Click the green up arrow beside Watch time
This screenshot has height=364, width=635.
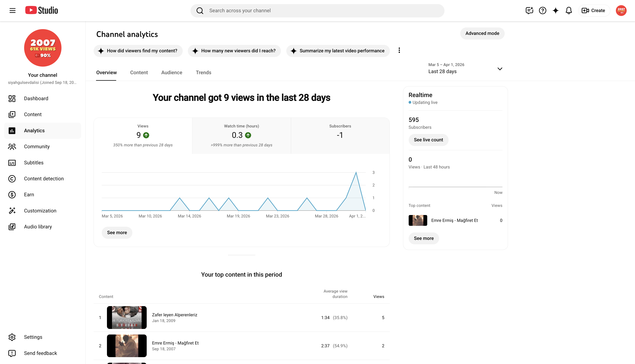(x=248, y=135)
